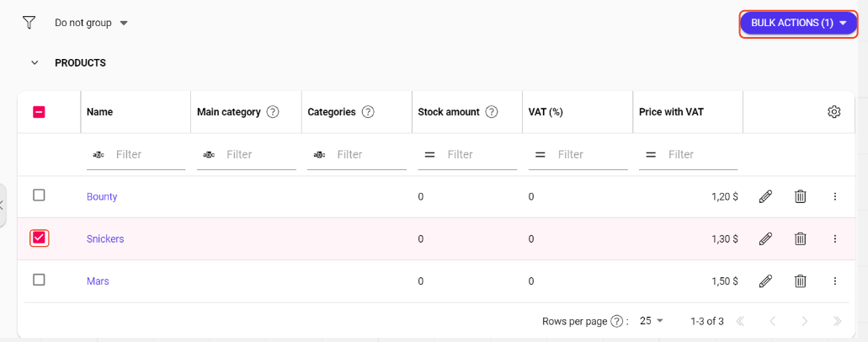Show Rows per page help icon
The width and height of the screenshot is (868, 342).
616,321
